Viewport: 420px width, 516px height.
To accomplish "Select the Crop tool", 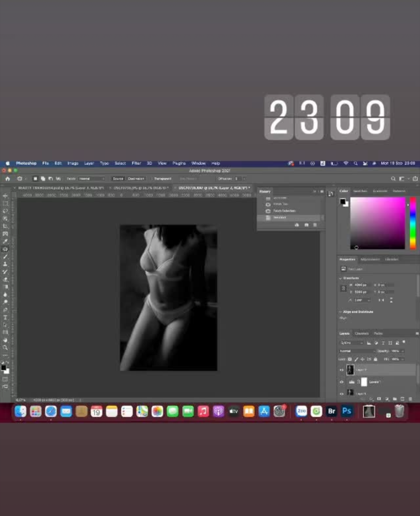I will (x=5, y=226).
